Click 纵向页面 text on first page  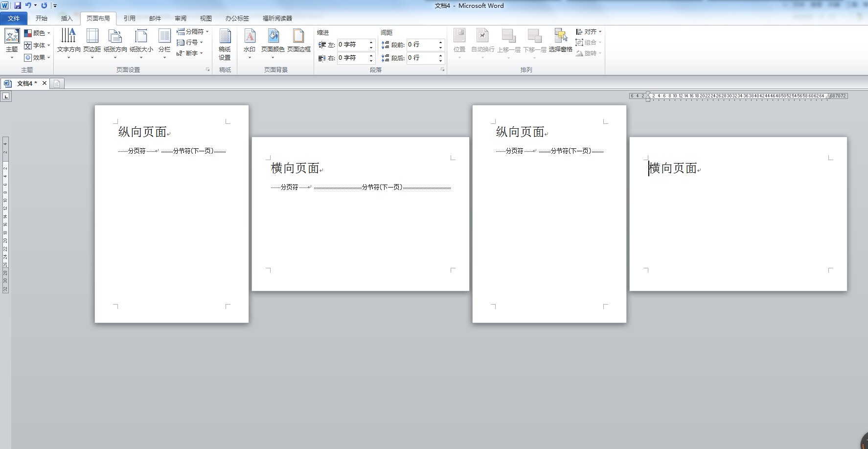click(142, 132)
